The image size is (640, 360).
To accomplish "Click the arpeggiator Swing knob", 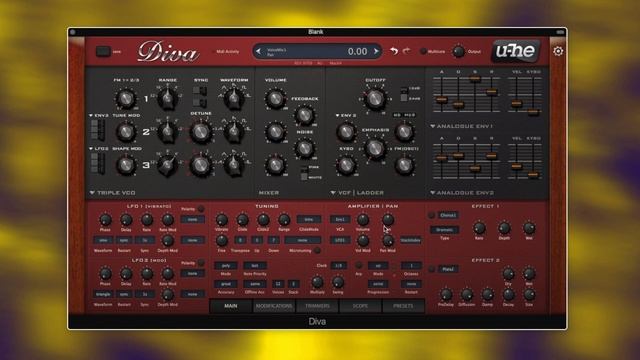I will click(x=338, y=282).
